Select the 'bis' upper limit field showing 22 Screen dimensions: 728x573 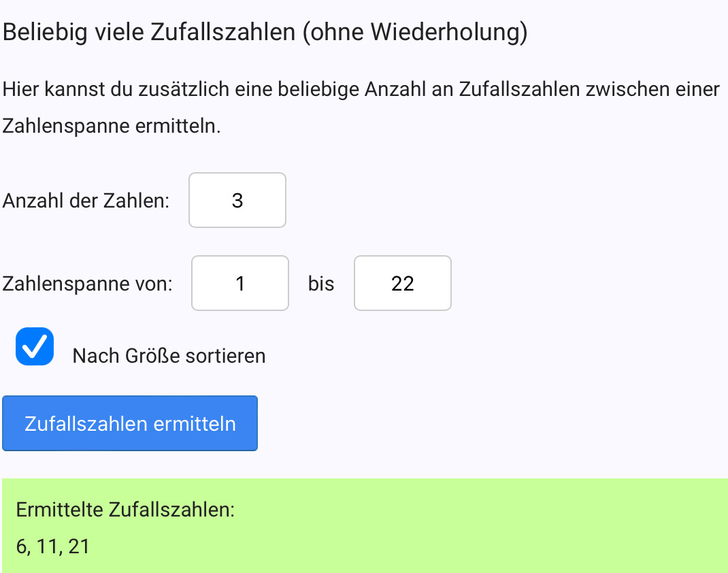pyautogui.click(x=403, y=284)
